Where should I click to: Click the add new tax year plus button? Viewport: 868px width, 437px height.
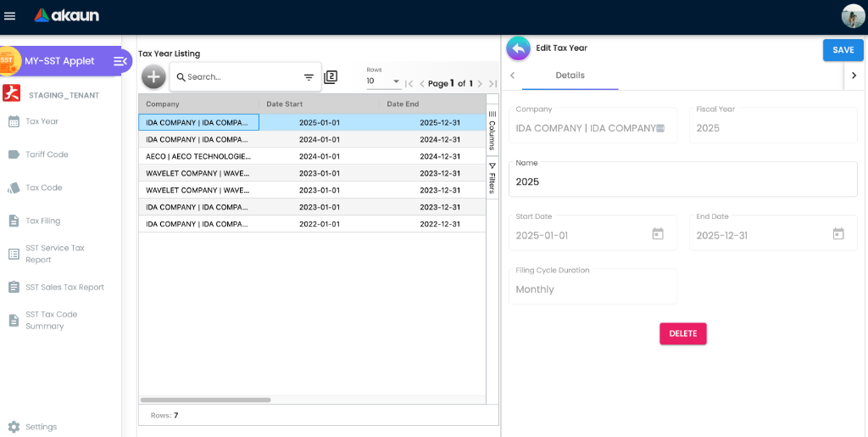coord(153,76)
